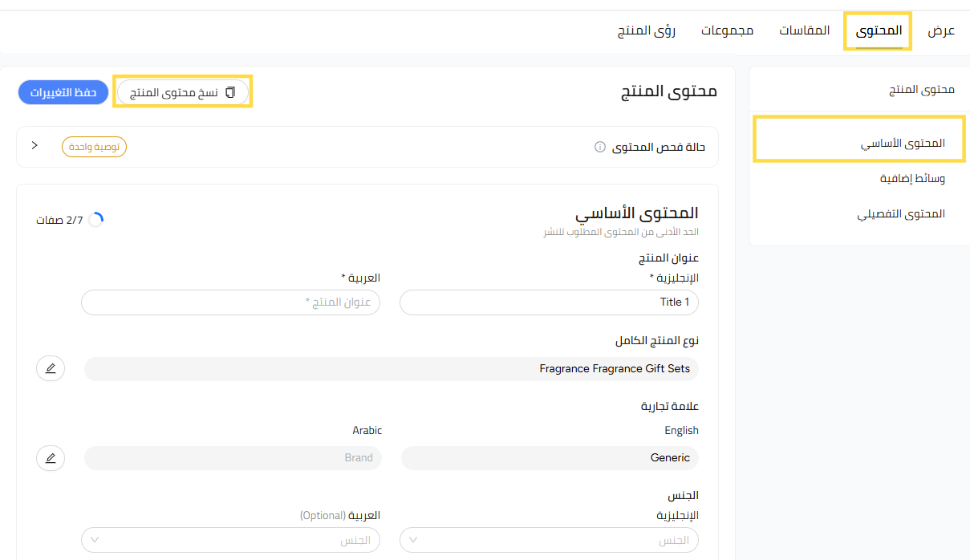Select المحتوى الأساسي in the sidebar
Image resolution: width=970 pixels, height=560 pixels.
pyautogui.click(x=903, y=144)
